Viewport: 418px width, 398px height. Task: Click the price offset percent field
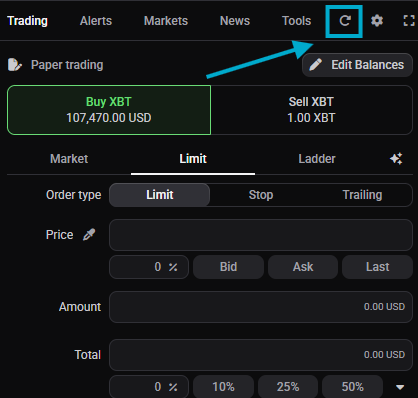(x=149, y=267)
